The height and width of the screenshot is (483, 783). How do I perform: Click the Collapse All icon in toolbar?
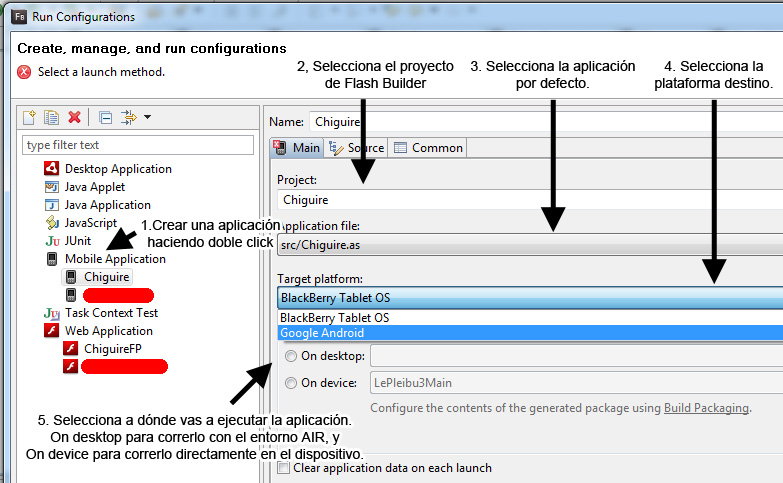pyautogui.click(x=105, y=117)
